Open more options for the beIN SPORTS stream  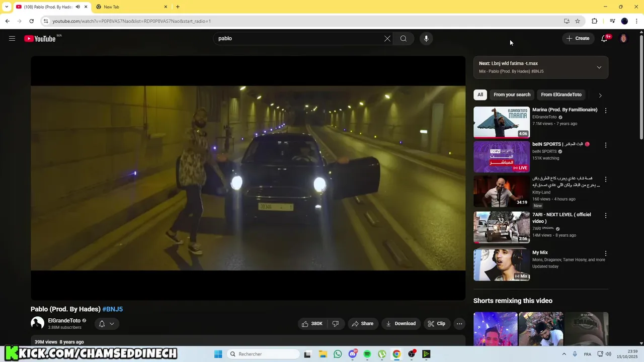pos(606,145)
